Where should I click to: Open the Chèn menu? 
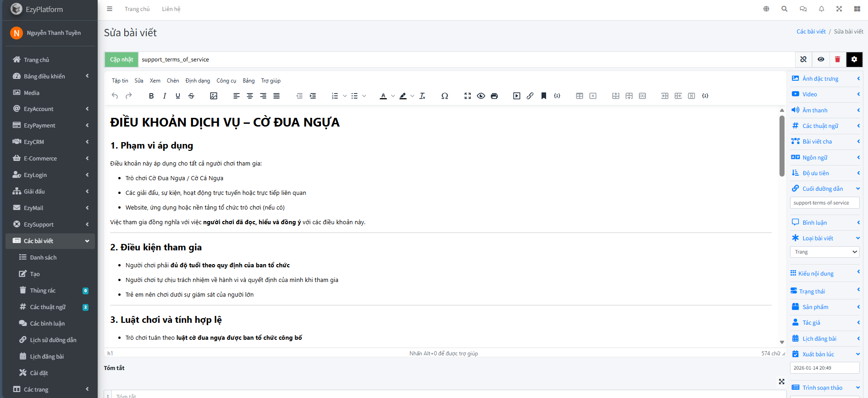click(173, 81)
